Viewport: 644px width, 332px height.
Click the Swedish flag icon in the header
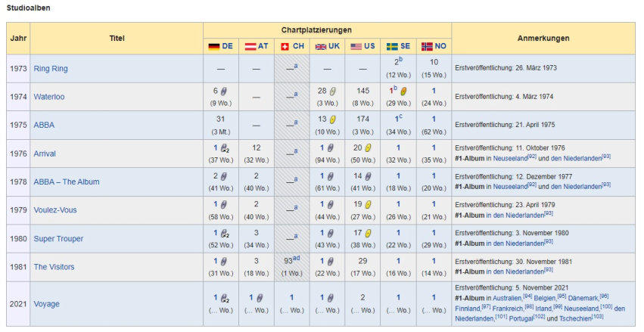tap(392, 46)
